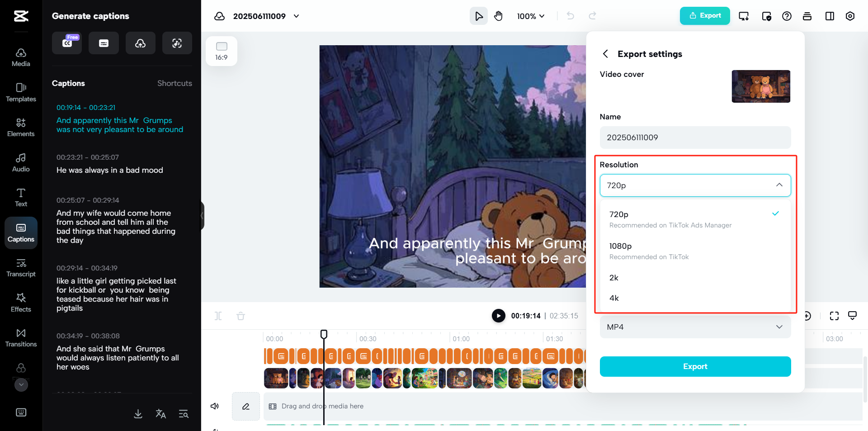Select caption starting 'And my wife would come home'

[116, 227]
